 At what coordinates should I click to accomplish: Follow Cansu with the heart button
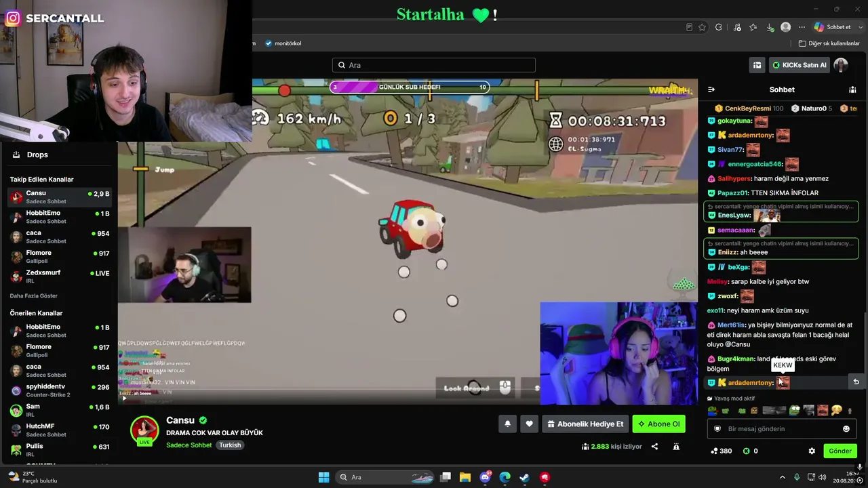(x=529, y=424)
